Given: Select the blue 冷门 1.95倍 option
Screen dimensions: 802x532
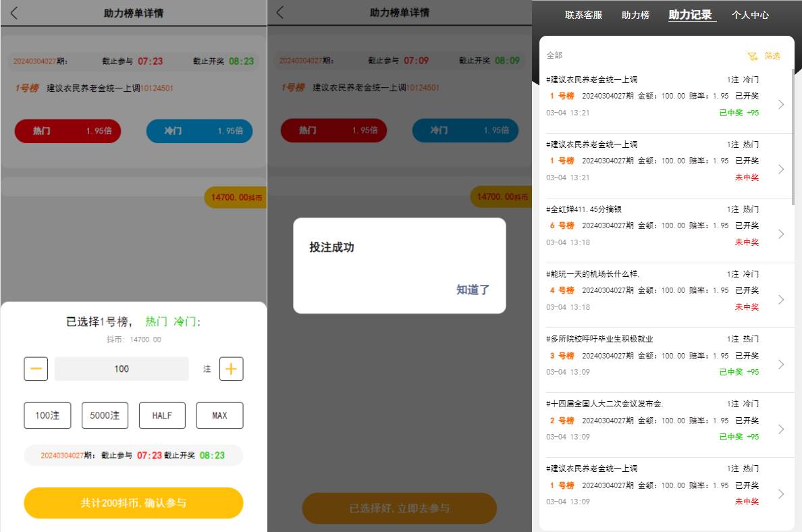Looking at the screenshot, I should pyautogui.click(x=198, y=130).
